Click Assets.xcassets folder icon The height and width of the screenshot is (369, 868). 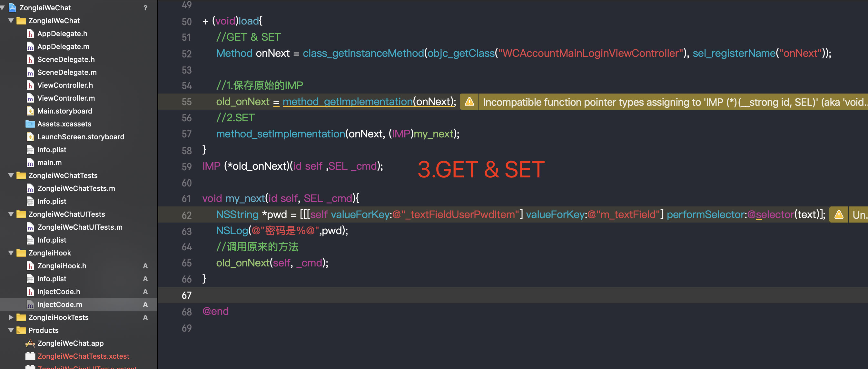[30, 124]
